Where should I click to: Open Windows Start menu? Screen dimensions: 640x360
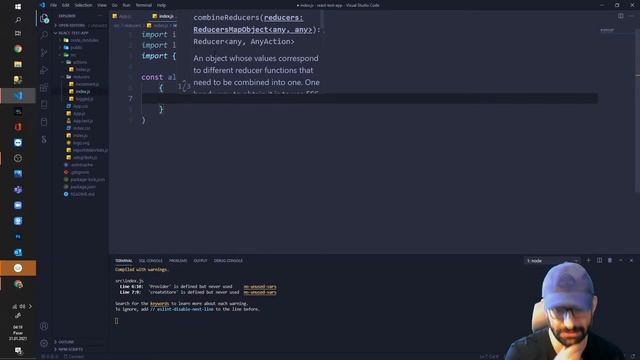18,7
